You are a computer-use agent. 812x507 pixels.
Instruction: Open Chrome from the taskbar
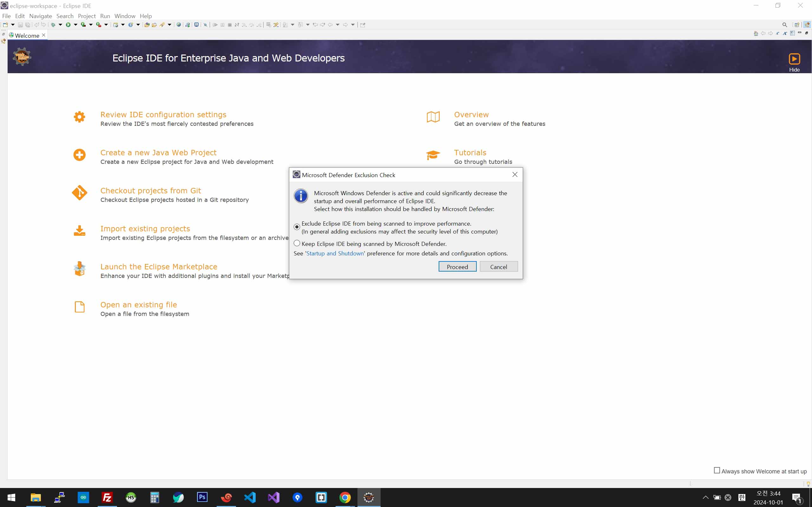click(345, 497)
